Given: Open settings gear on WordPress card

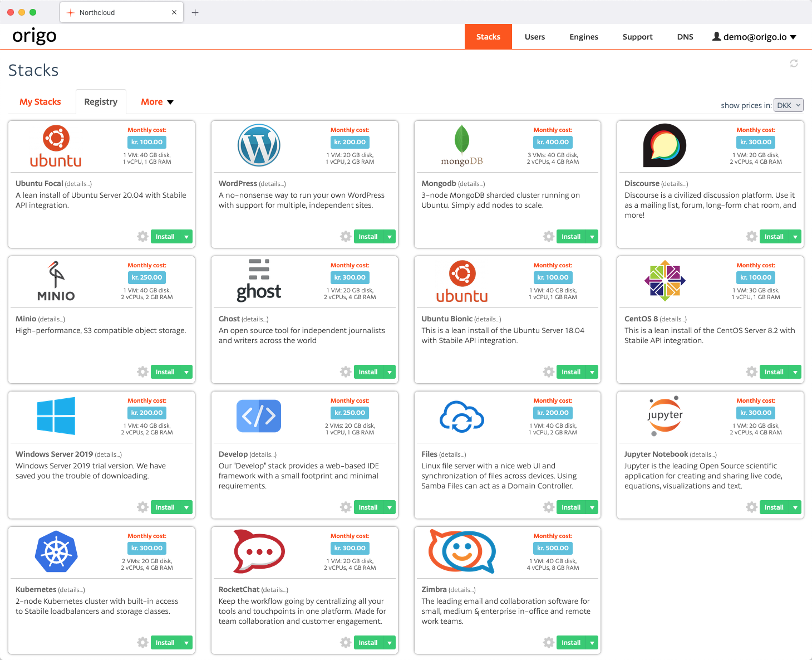Looking at the screenshot, I should (x=346, y=237).
